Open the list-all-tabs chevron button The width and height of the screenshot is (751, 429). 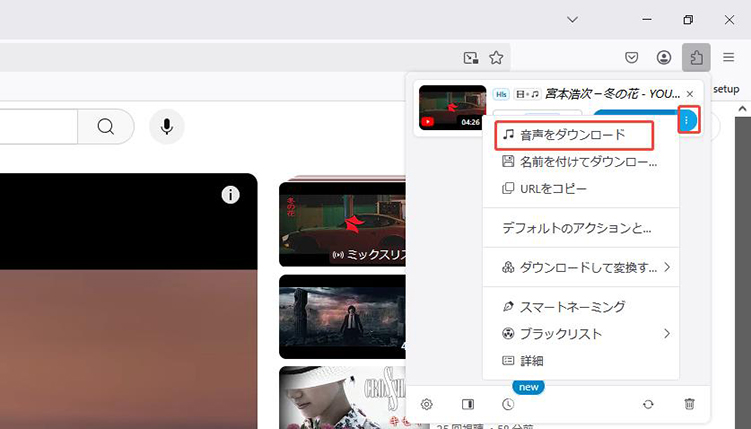572,20
